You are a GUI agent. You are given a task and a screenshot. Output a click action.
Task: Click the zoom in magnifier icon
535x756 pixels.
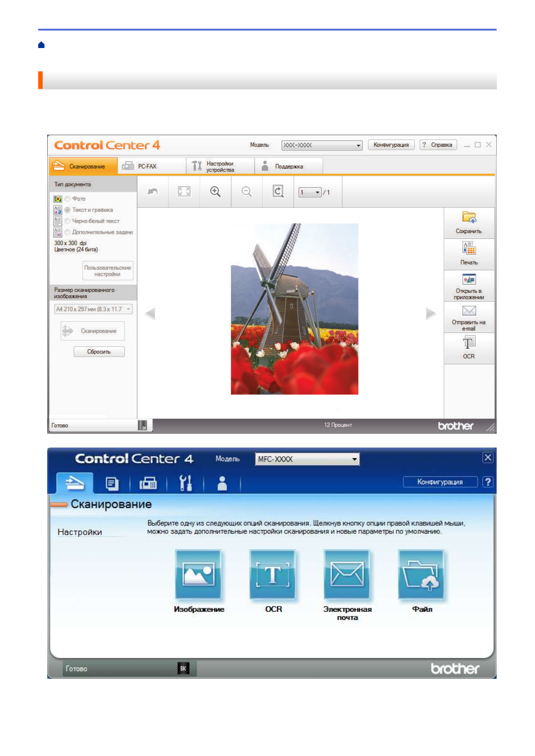(215, 192)
